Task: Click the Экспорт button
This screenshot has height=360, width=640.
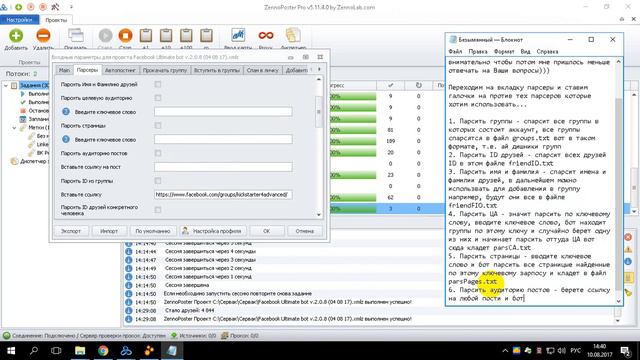Action: coord(71,231)
